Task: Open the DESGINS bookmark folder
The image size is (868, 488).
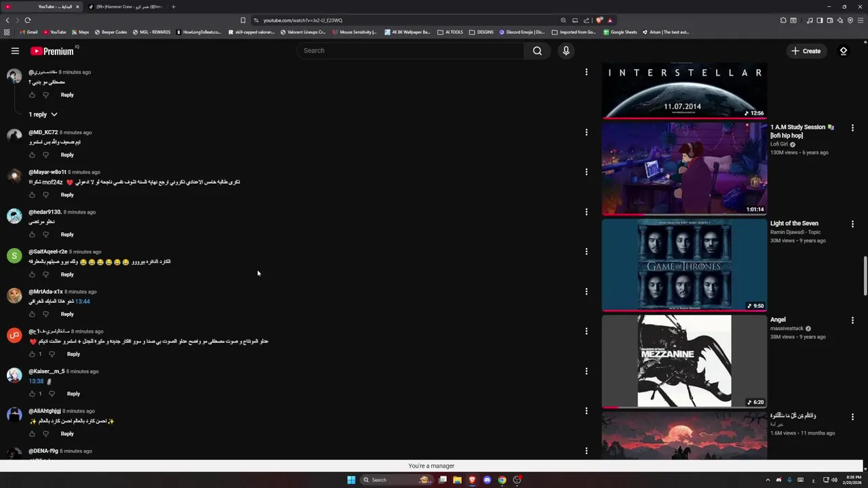Action: tap(481, 32)
